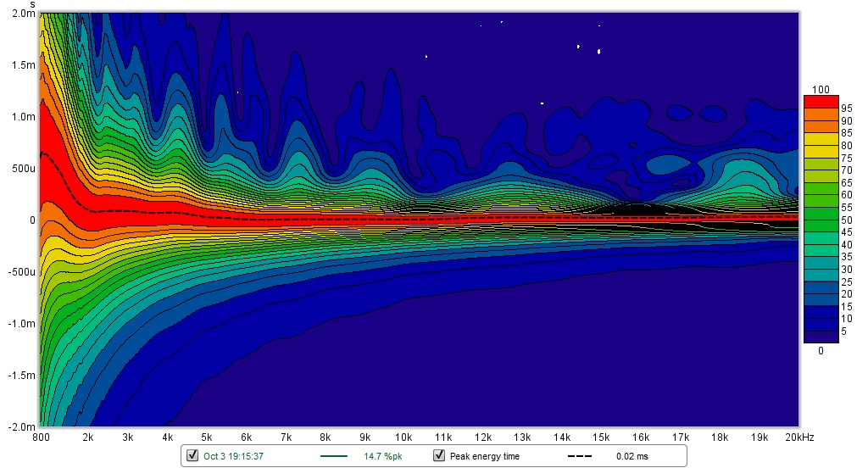Click the Oct 3 19:15:37 measurement label
868x468 pixels.
234,456
